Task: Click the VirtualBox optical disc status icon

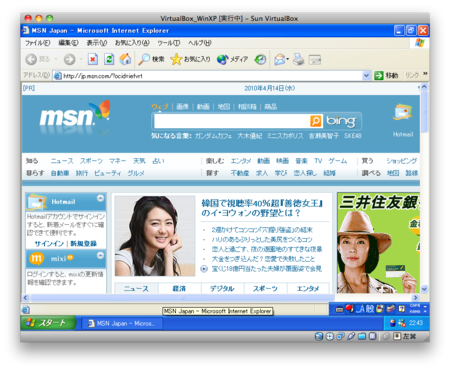Action: coord(329,336)
